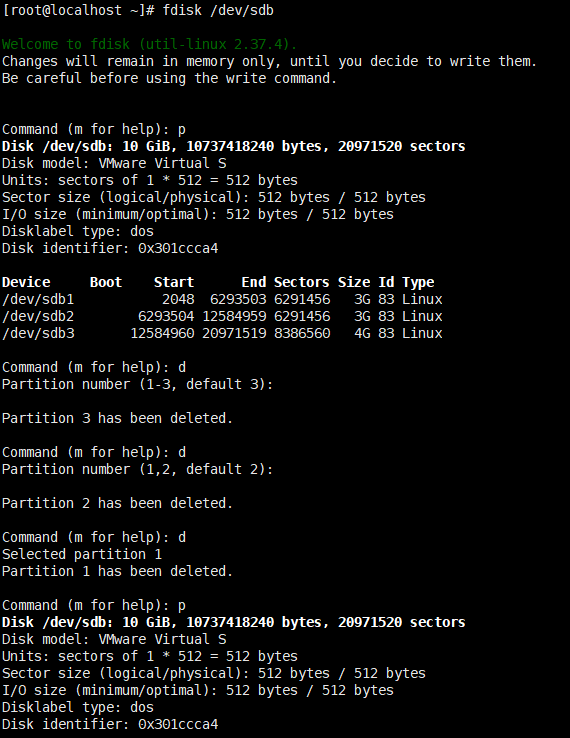The image size is (570, 738).
Task: Click the 'Boot' column header
Action: (106, 282)
